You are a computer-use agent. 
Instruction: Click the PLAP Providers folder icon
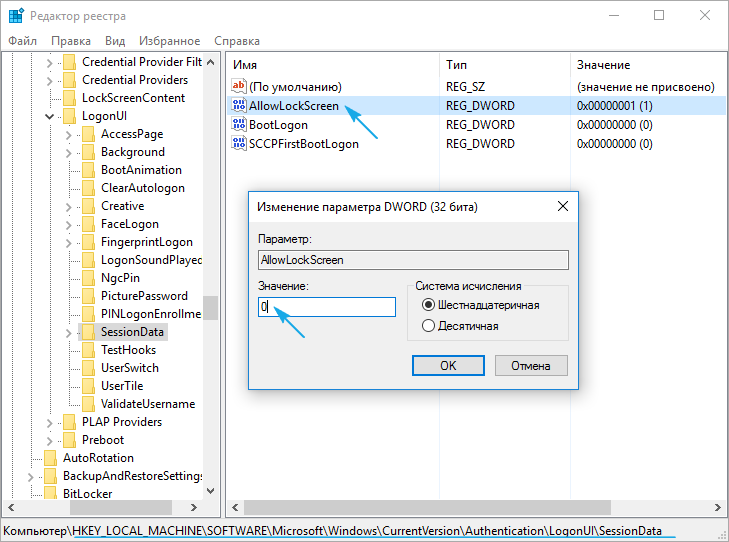[x=69, y=422]
